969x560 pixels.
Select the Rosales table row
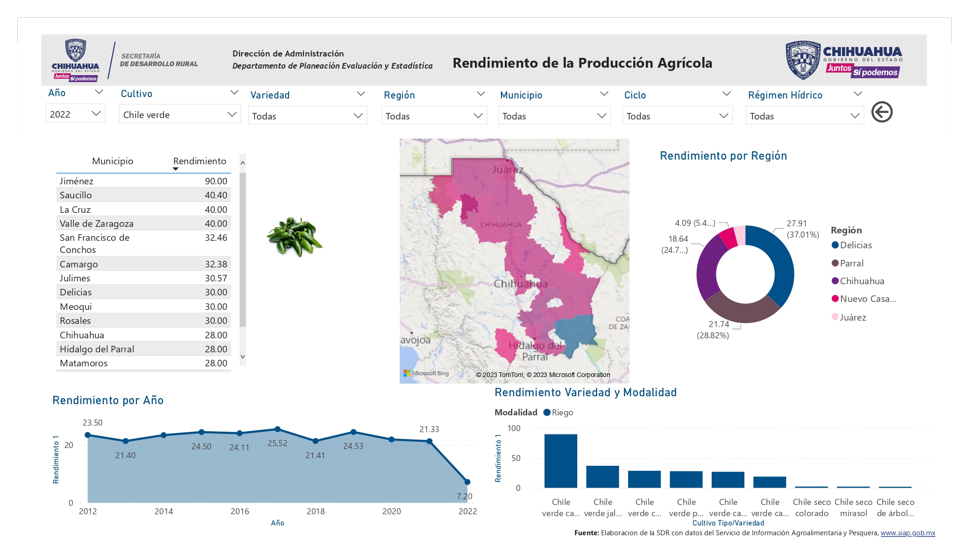(x=143, y=321)
